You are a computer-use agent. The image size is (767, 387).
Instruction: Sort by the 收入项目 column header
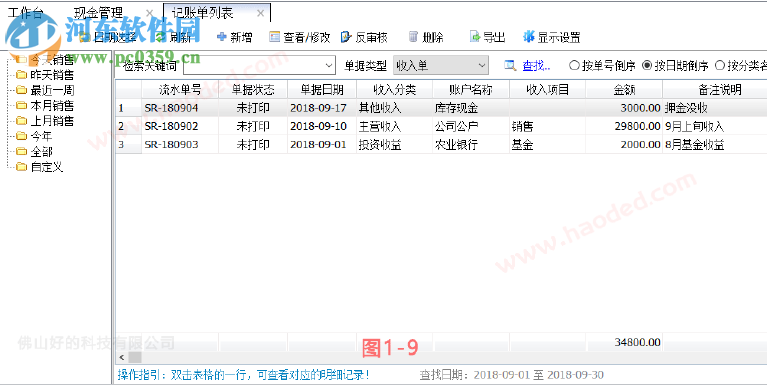coord(548,90)
